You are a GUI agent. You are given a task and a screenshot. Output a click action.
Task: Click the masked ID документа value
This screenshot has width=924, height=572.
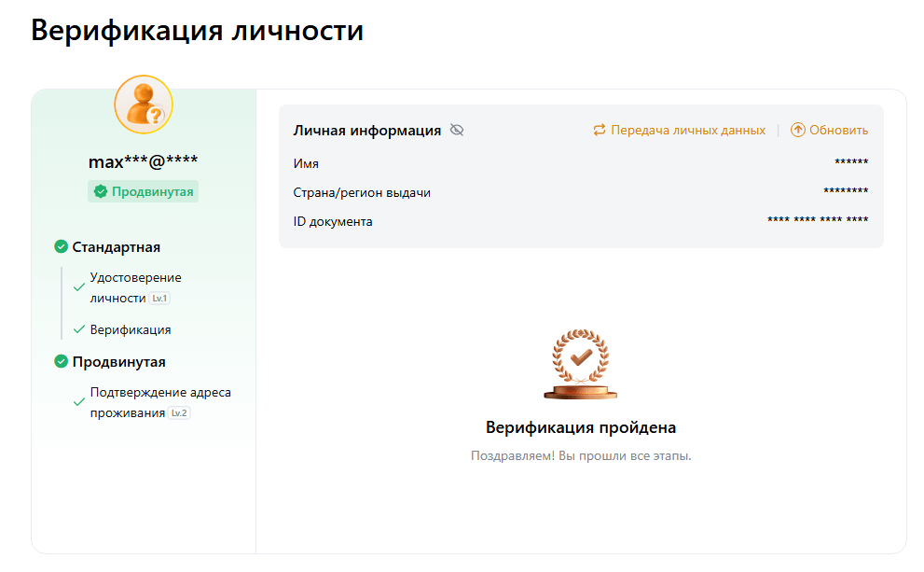pyautogui.click(x=818, y=221)
